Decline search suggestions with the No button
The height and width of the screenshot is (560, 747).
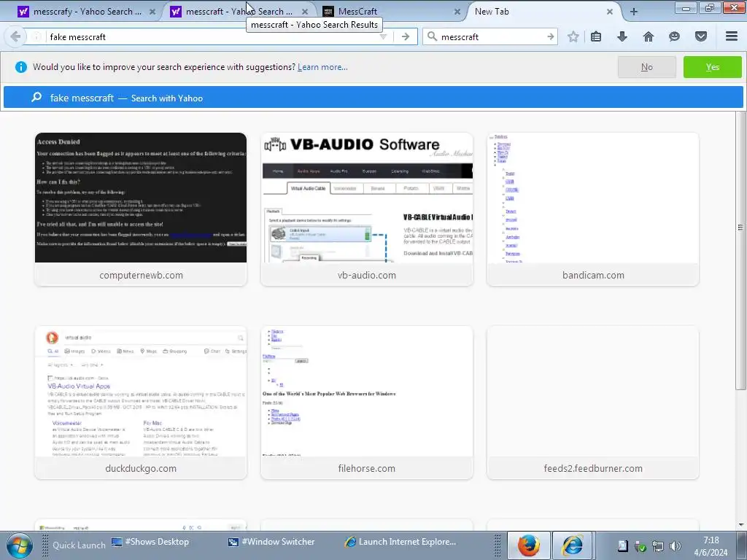click(x=646, y=67)
